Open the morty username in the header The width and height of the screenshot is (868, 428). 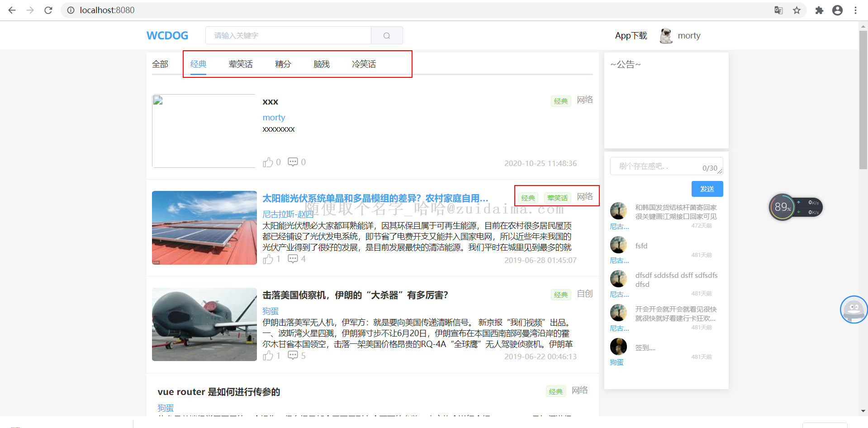coord(689,35)
